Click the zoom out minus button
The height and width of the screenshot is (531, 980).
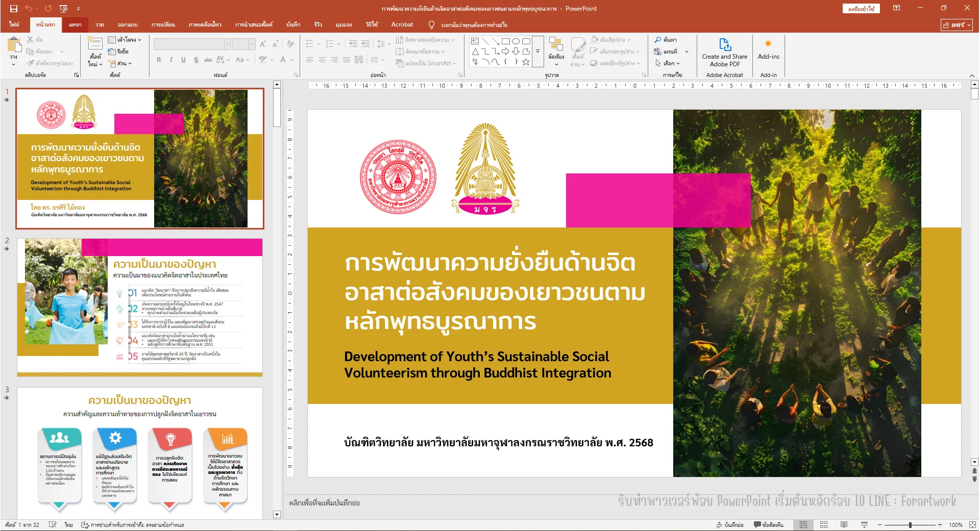[880, 525]
